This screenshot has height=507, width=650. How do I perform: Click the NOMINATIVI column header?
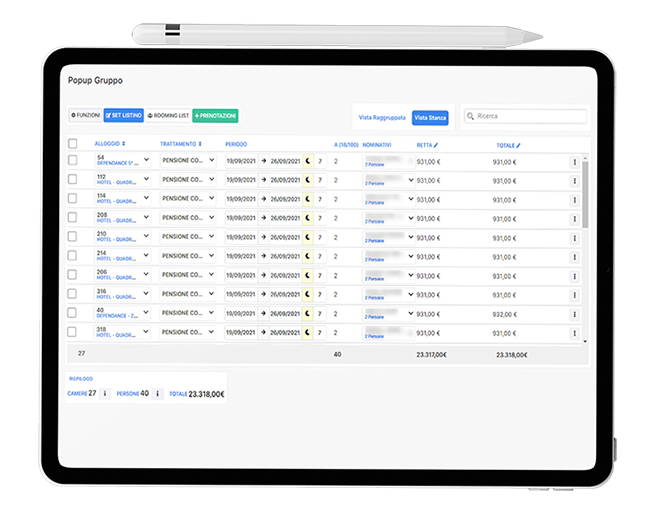pyautogui.click(x=376, y=145)
